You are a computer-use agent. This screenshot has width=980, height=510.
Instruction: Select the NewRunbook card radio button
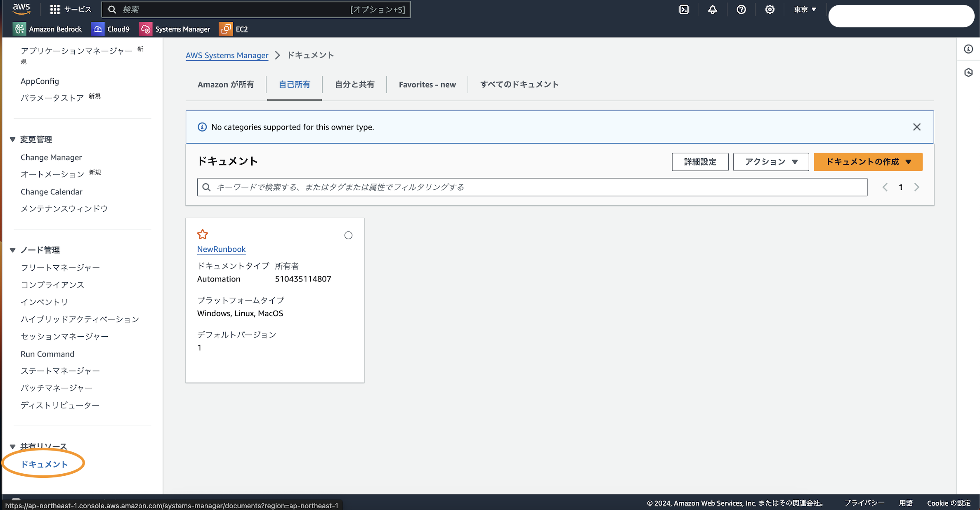tap(349, 235)
